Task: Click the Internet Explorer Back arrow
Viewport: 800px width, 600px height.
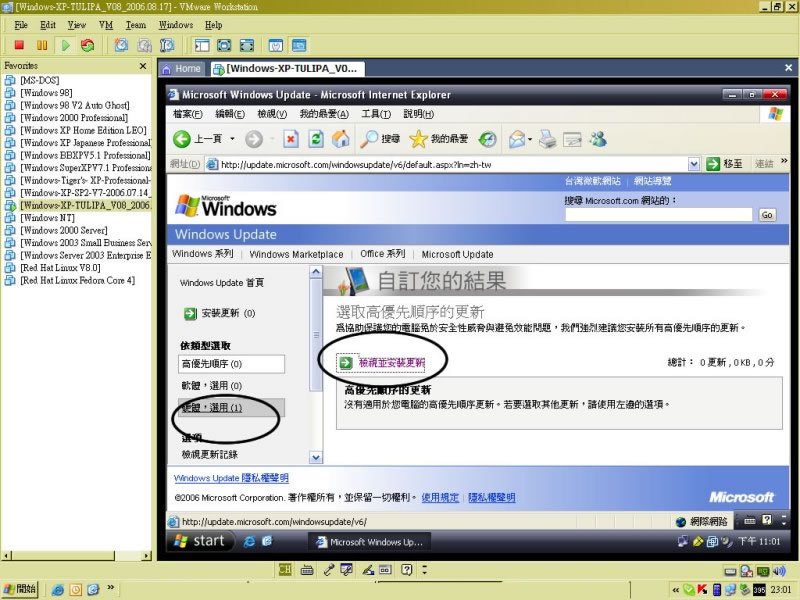Action: [182, 139]
